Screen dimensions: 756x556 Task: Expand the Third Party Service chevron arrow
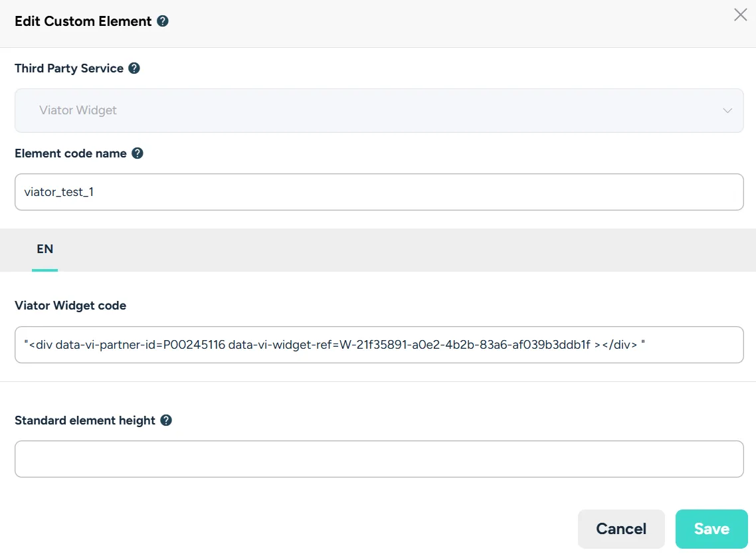point(727,110)
